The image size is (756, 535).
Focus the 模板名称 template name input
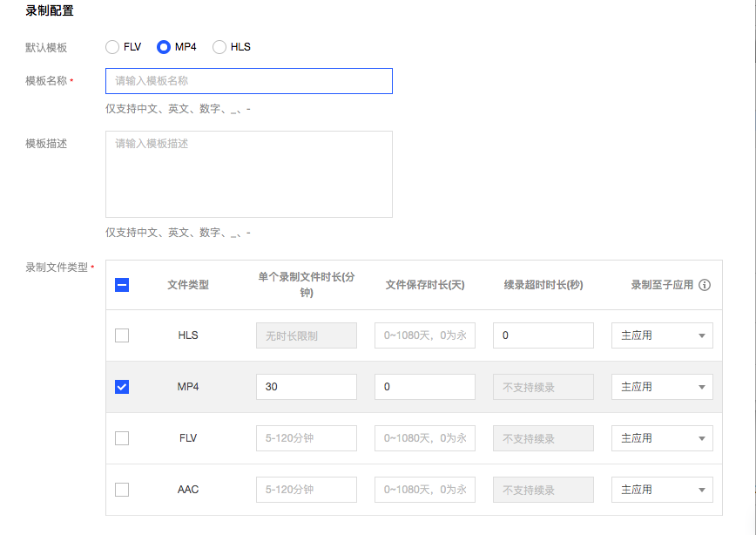tap(249, 81)
